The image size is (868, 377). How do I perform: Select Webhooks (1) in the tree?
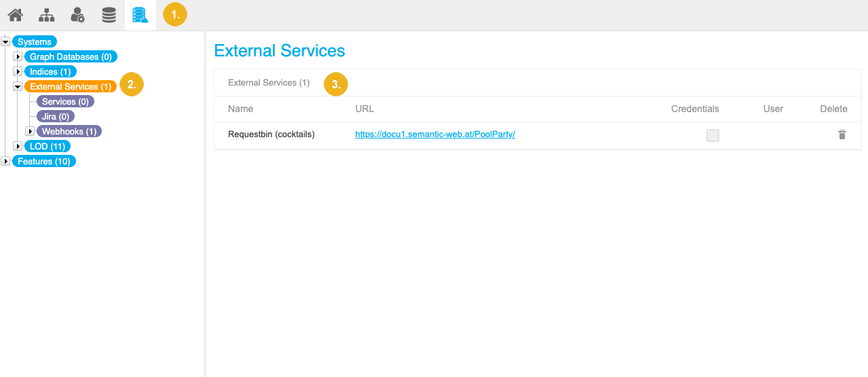coord(69,132)
